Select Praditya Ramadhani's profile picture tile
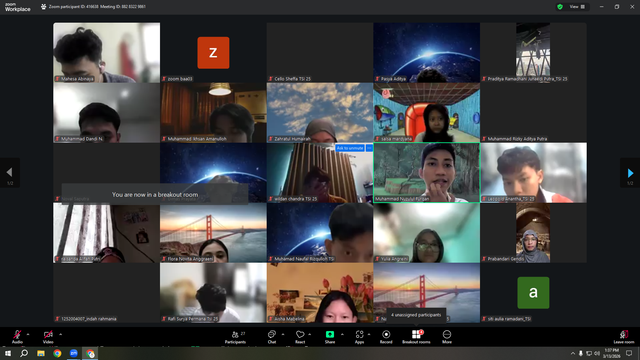The width and height of the screenshot is (640, 360). pyautogui.click(x=533, y=52)
